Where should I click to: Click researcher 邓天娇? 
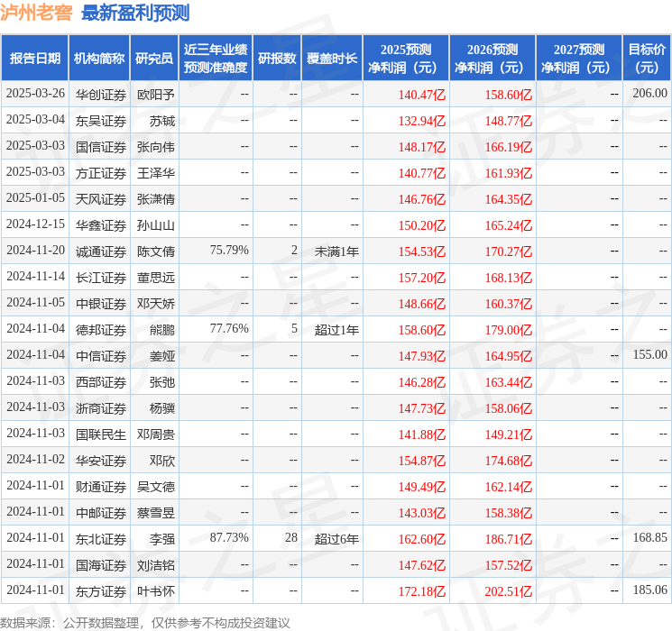[155, 303]
